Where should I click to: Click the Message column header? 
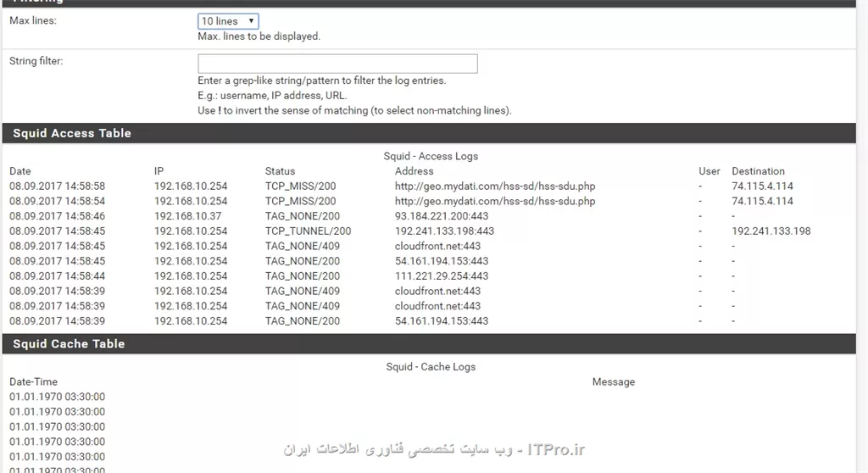614,381
